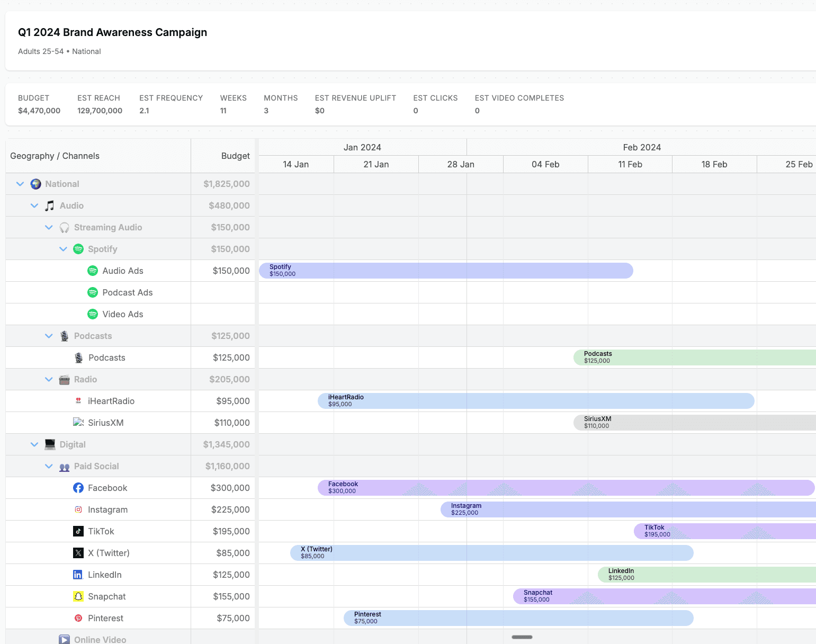Click the Streaming Audio headphones icon

(64, 227)
